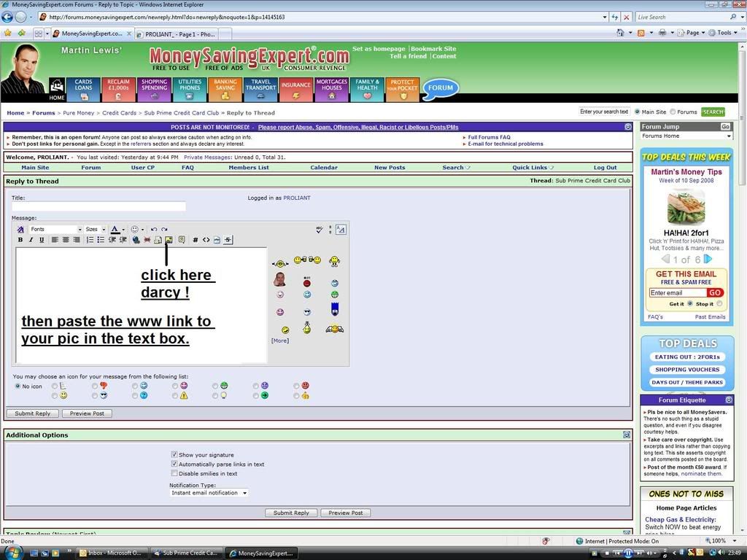This screenshot has width=747, height=560.
Task: Toggle bold formatting in message editor
Action: point(20,240)
